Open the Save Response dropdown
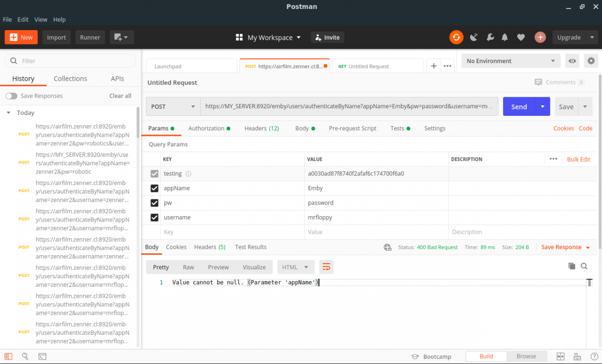Image resolution: width=602 pixels, height=364 pixels. (565, 247)
